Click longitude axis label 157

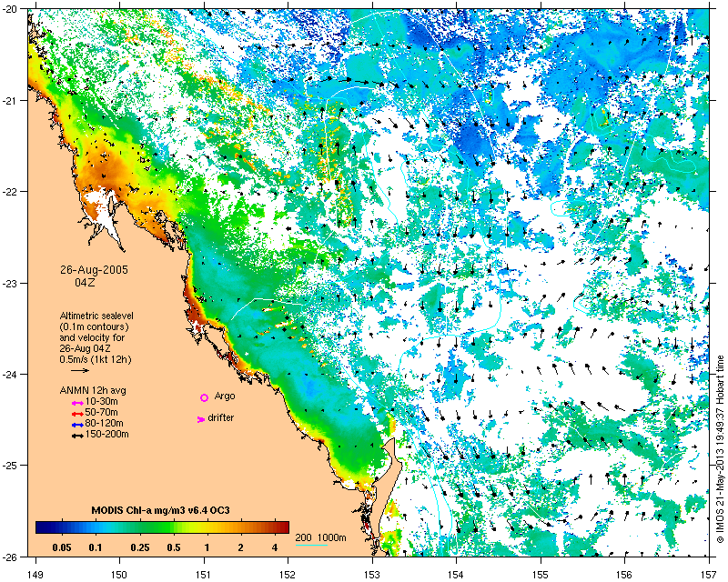[x=709, y=576]
